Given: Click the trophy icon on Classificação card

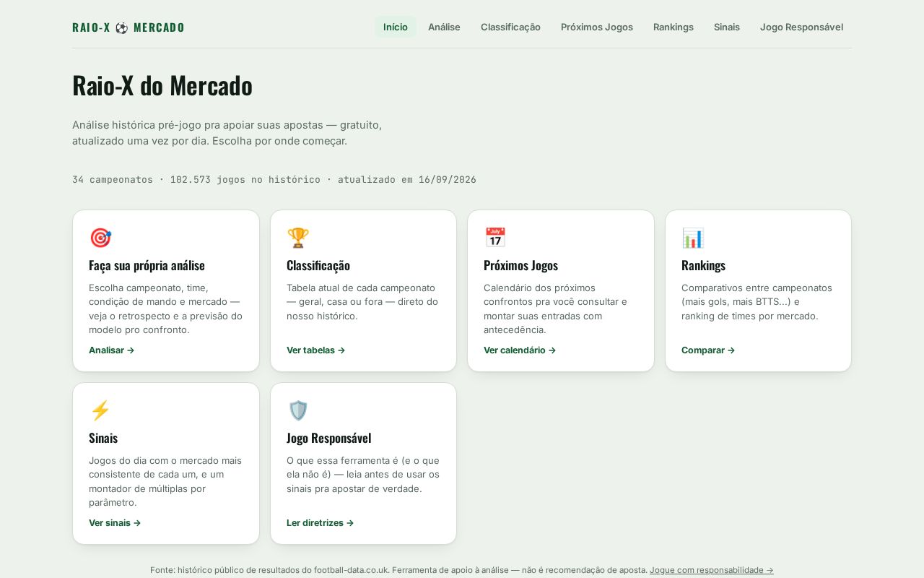Looking at the screenshot, I should coord(298,238).
